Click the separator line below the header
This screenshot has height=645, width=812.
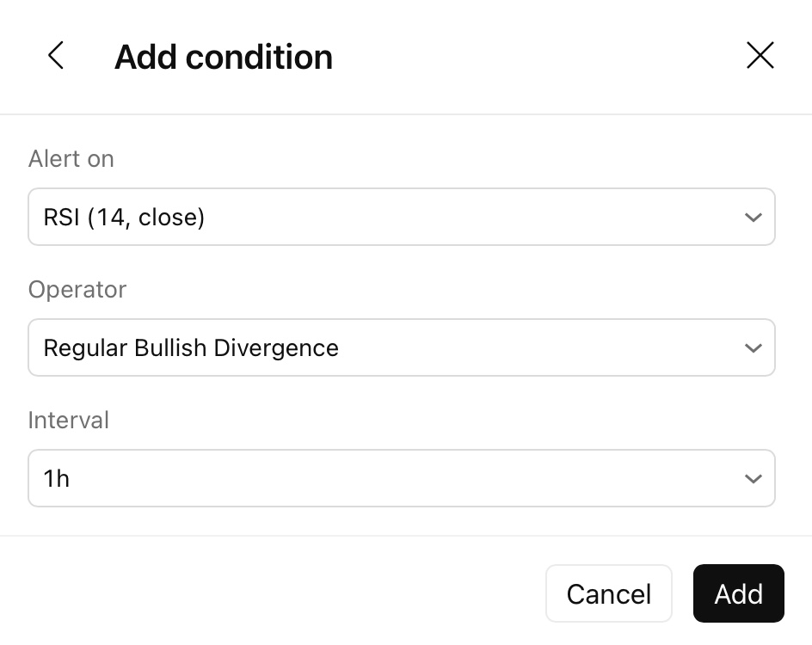(406, 114)
